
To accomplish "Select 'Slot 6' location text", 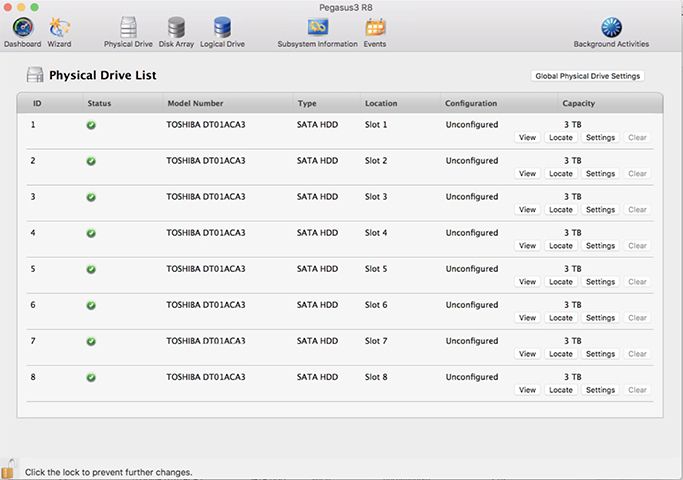I will [x=376, y=305].
